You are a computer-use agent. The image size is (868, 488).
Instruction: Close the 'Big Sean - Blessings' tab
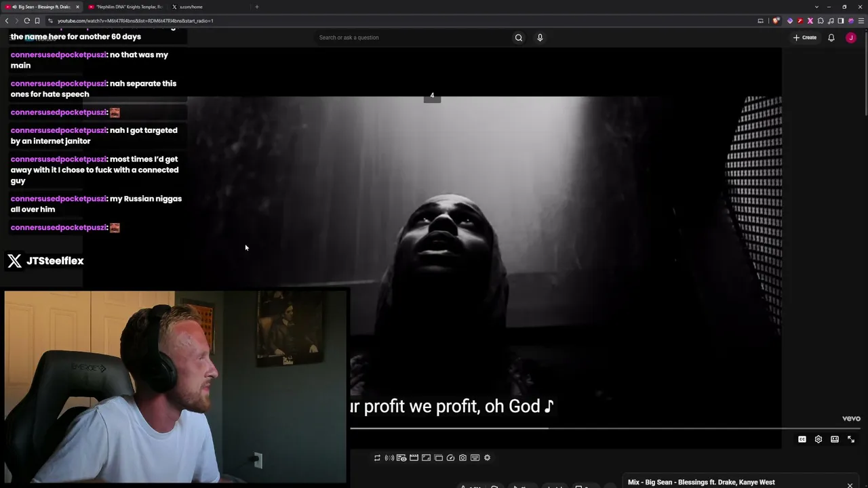77,7
